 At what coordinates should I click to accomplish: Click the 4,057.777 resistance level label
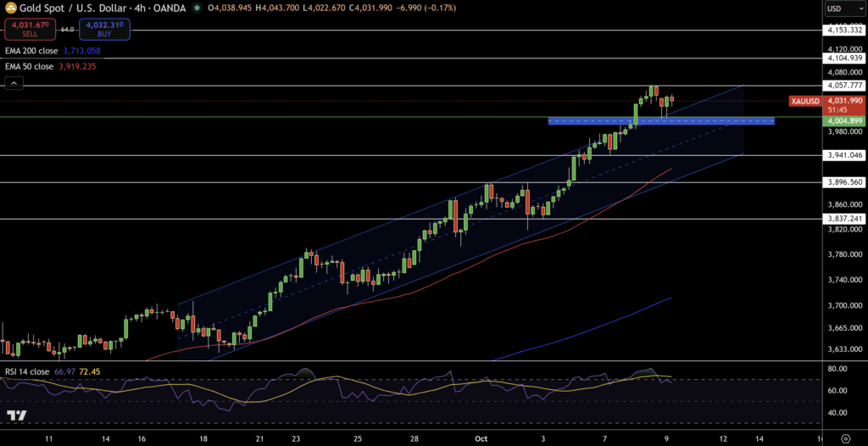pos(845,86)
